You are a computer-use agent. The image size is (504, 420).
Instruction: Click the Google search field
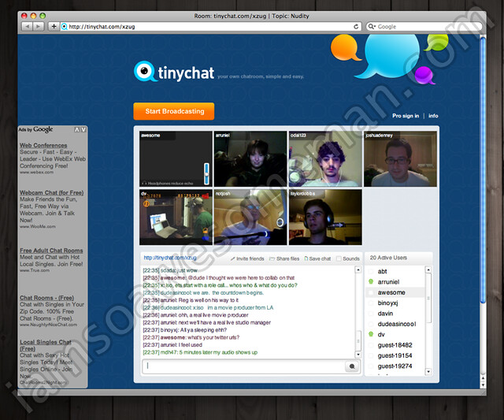click(424, 27)
